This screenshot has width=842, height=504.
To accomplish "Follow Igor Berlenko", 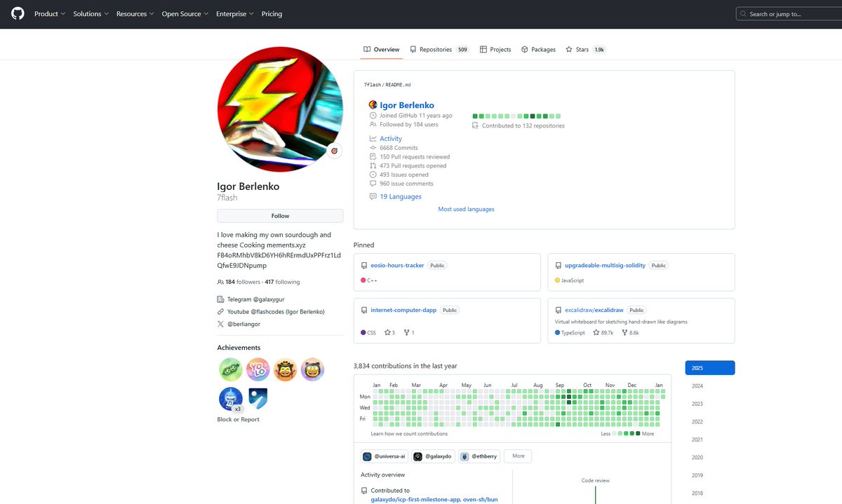I will click(280, 216).
